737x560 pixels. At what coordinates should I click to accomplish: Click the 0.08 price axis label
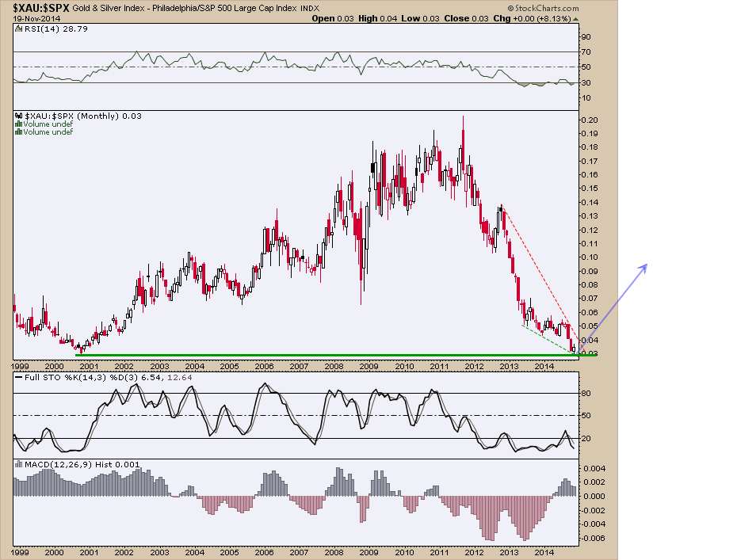click(590, 285)
